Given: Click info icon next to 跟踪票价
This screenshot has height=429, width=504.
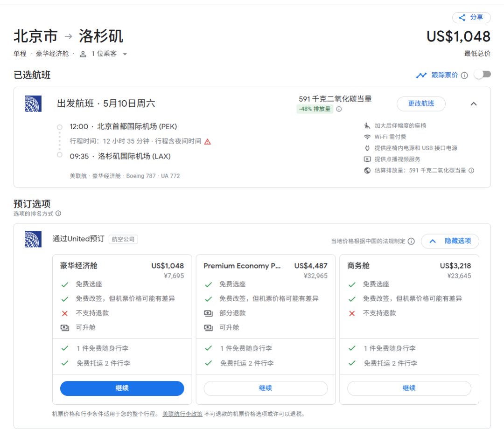Looking at the screenshot, I should coord(464,75).
